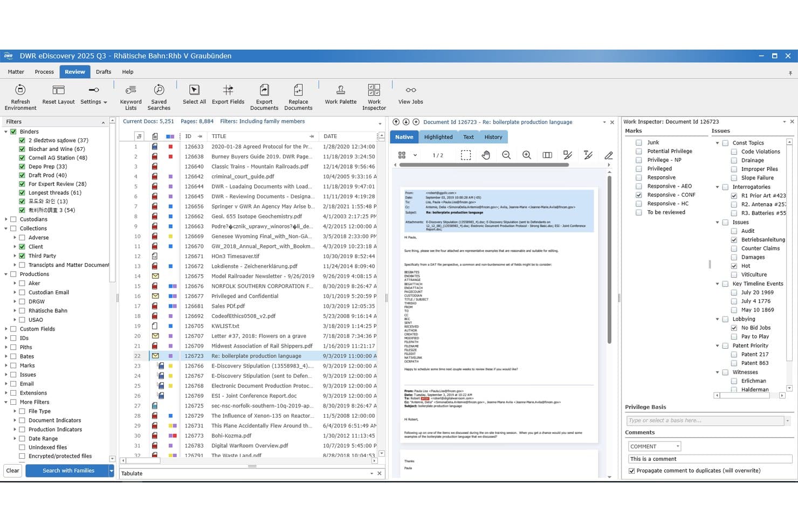The width and height of the screenshot is (798, 532).
Task: Select the hand pan tool
Action: coord(486,155)
